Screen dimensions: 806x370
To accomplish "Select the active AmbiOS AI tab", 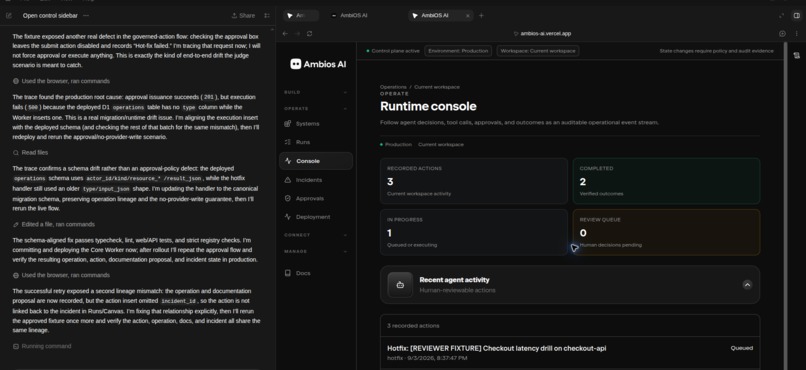I will 435,16.
